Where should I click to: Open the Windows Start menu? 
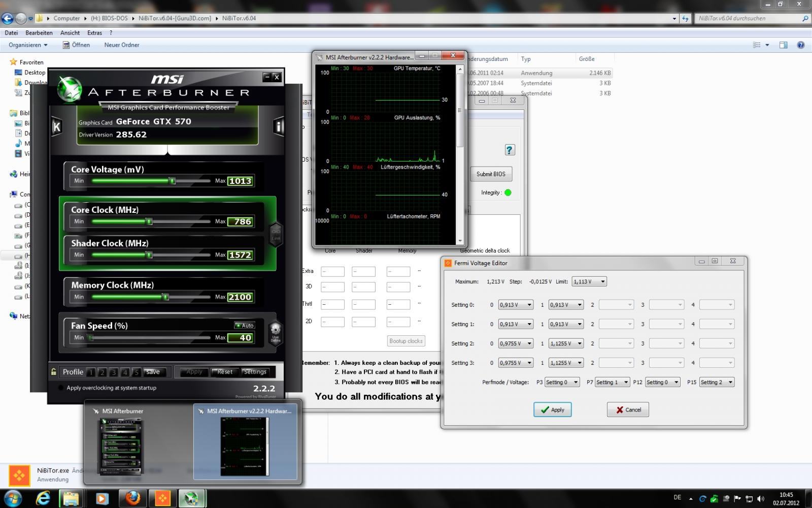coord(12,498)
